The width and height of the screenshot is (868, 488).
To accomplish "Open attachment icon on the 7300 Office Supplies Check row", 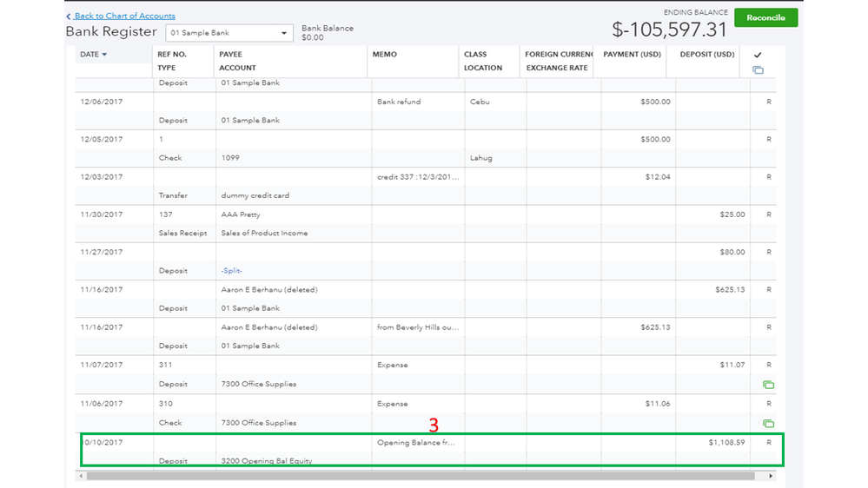I will coord(768,423).
